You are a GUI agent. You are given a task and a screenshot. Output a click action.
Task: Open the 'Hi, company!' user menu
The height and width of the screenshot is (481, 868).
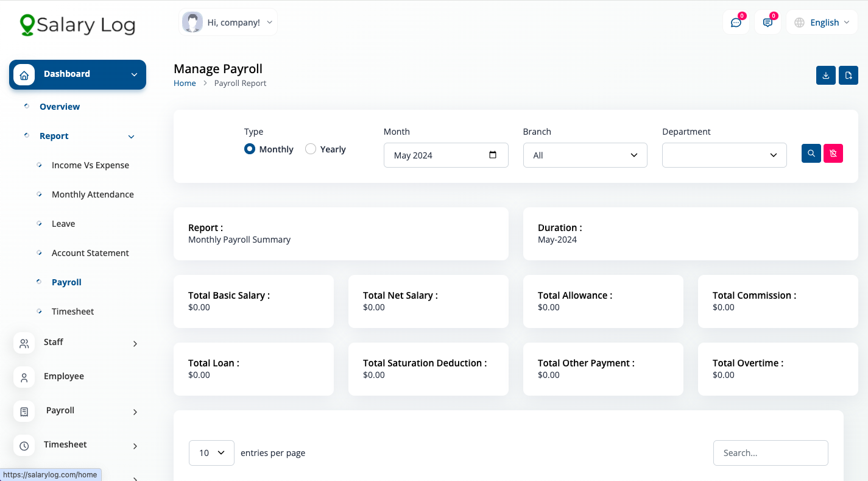(x=228, y=23)
